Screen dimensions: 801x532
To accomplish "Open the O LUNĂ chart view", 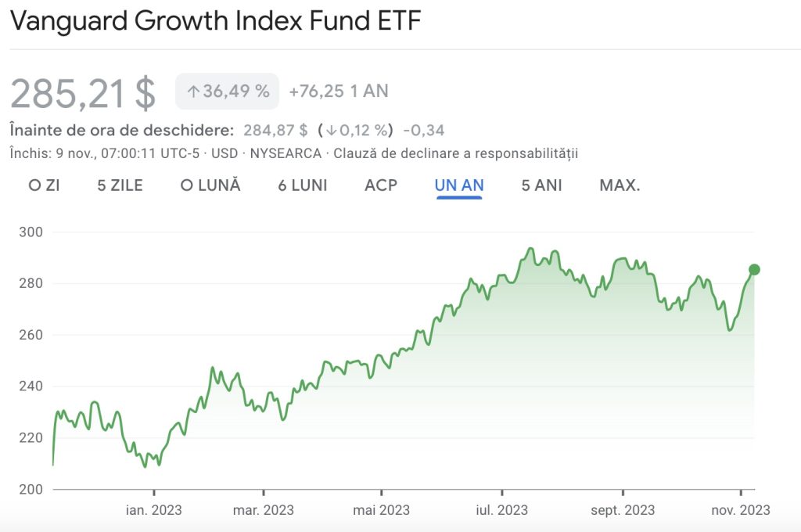I will point(213,185).
